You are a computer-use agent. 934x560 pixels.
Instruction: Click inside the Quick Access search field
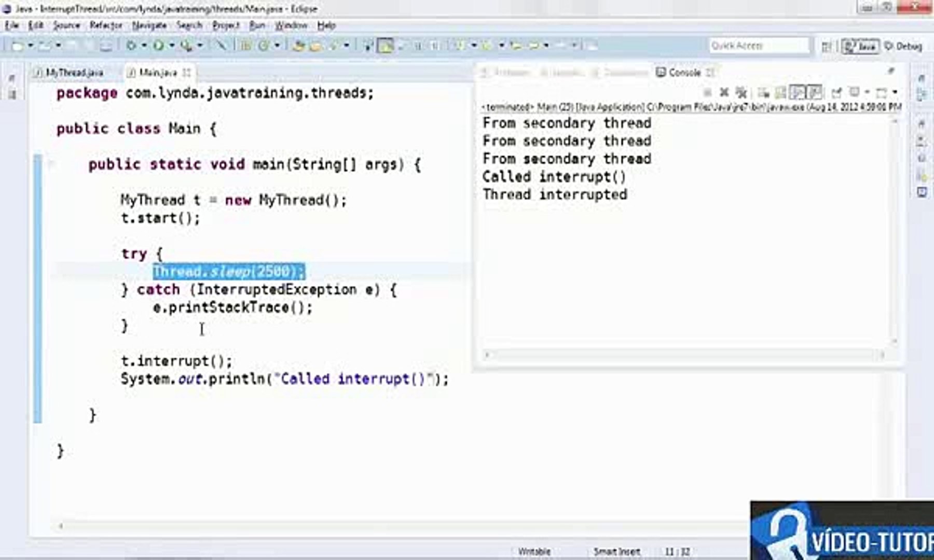[758, 46]
